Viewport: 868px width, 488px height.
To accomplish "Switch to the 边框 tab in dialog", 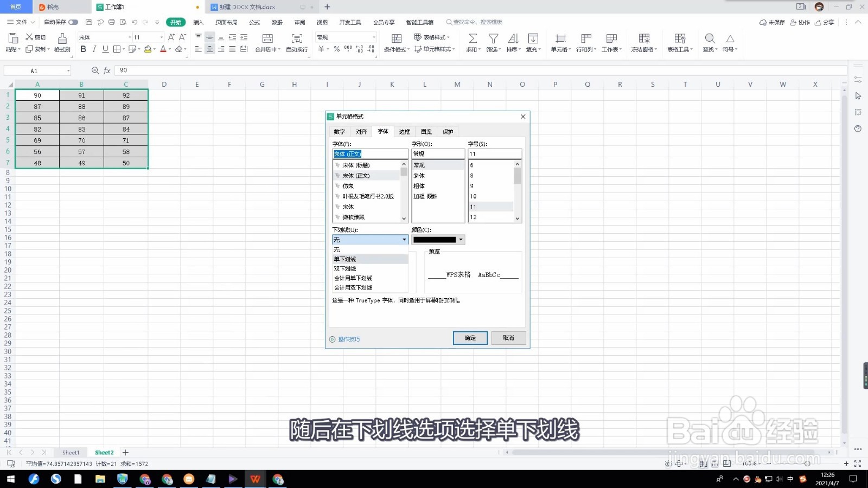I will [405, 132].
